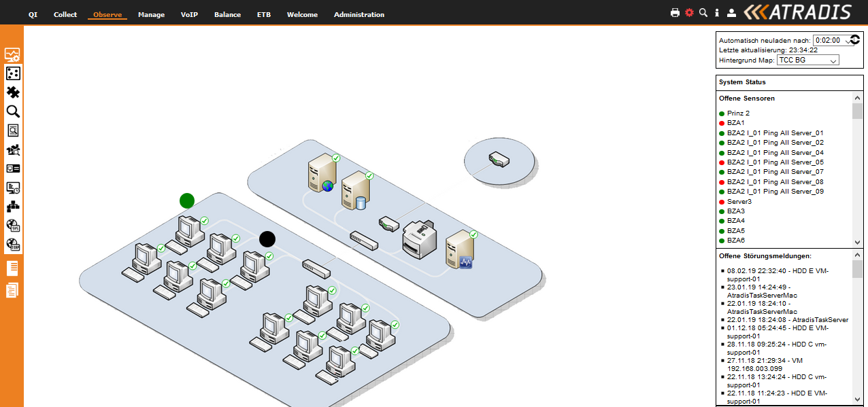Select the database server on the map
Viewport: 868px width, 407px height.
click(x=355, y=190)
